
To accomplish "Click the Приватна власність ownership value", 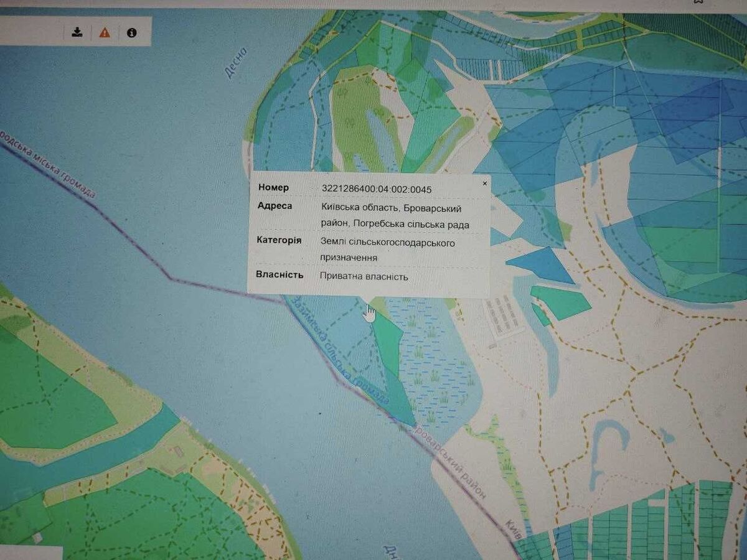I will coord(364,276).
